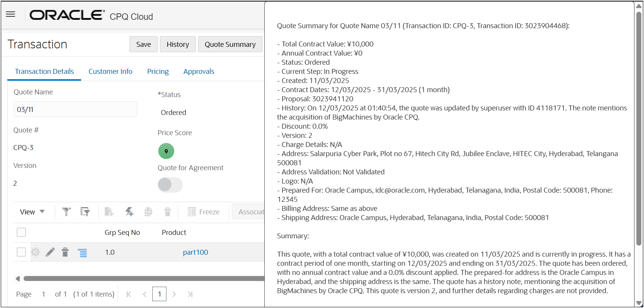Click the Save button

pyautogui.click(x=144, y=44)
